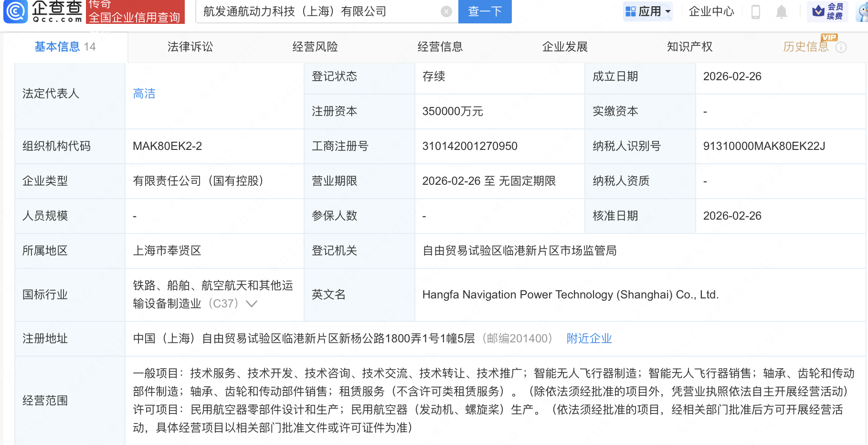This screenshot has height=445, width=868.
Task: Open legal representative 高洁 link
Action: (x=144, y=94)
